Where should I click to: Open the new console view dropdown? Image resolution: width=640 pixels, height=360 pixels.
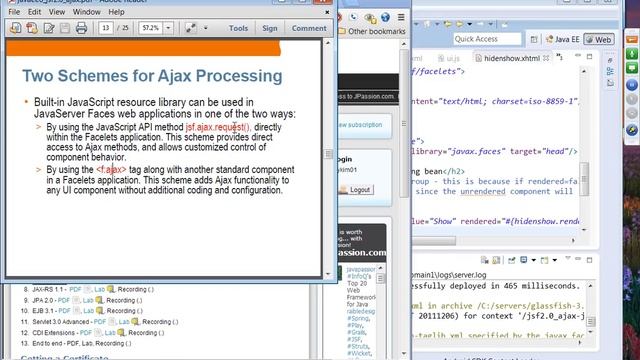(x=555, y=260)
